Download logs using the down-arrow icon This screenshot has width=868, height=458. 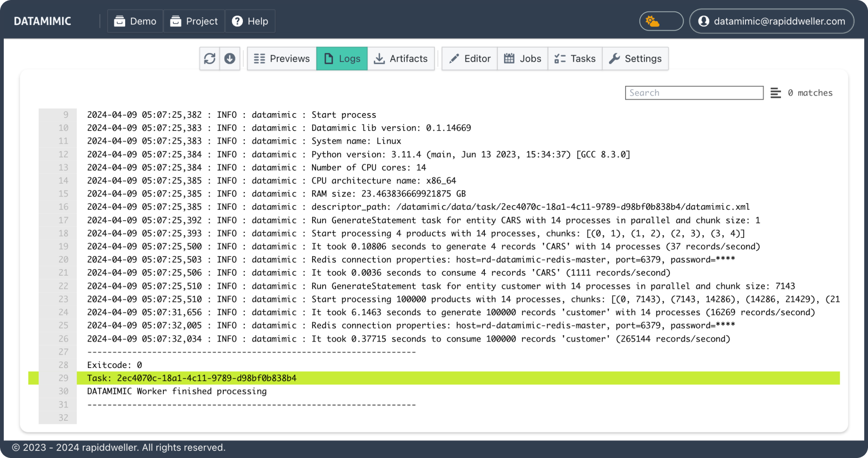click(x=230, y=58)
